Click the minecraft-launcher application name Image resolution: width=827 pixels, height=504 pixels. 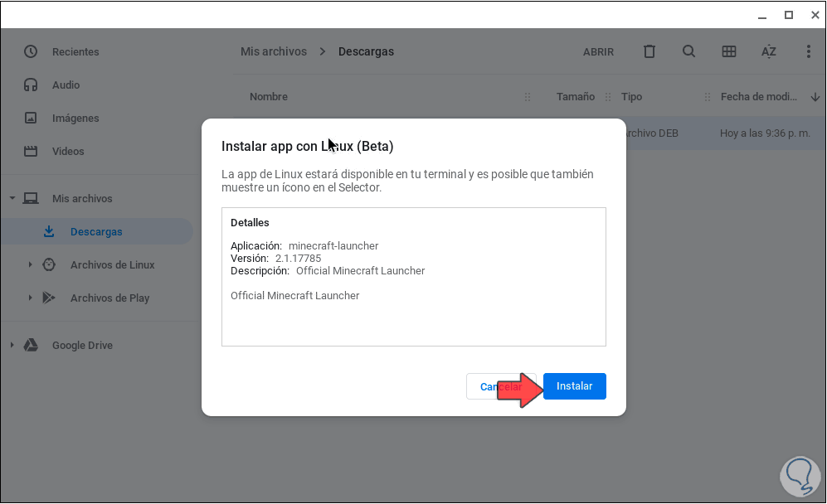pos(333,245)
